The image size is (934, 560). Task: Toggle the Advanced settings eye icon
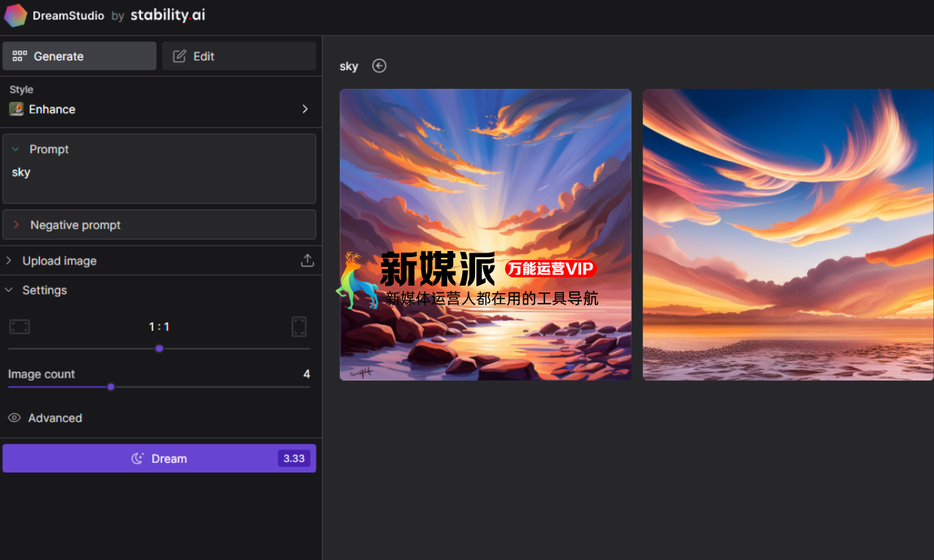14,418
